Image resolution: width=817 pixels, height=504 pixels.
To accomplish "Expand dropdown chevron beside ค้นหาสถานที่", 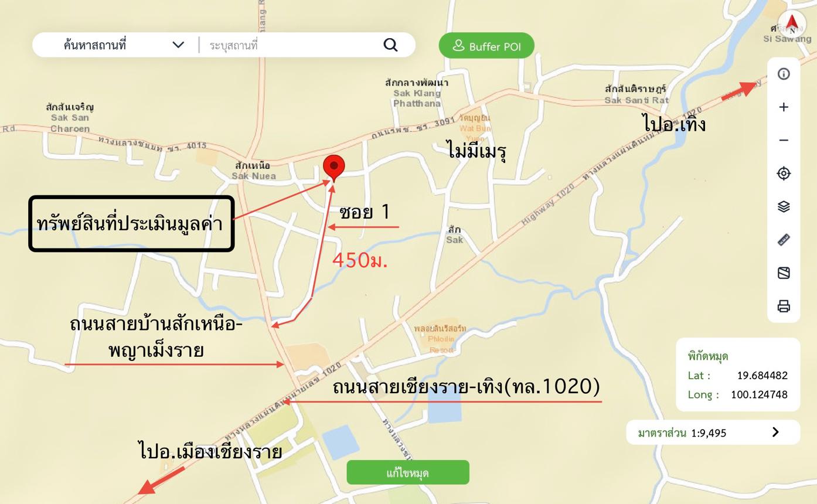I will [x=178, y=45].
